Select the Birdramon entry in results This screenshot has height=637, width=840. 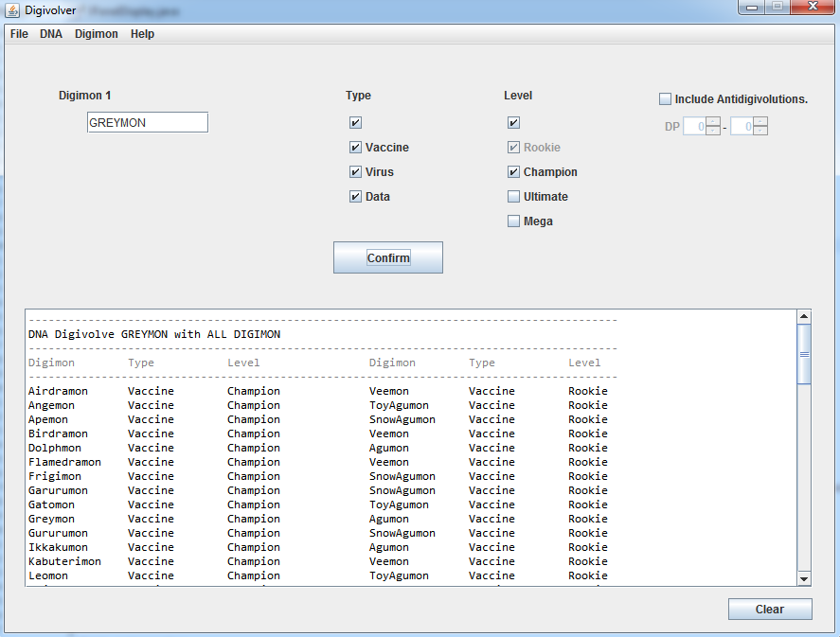coord(58,434)
